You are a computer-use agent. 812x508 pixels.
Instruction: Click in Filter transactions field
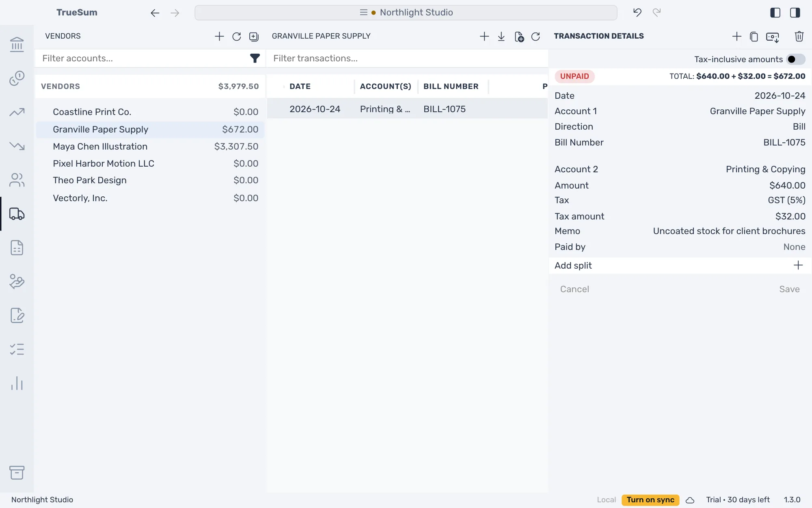click(x=407, y=59)
